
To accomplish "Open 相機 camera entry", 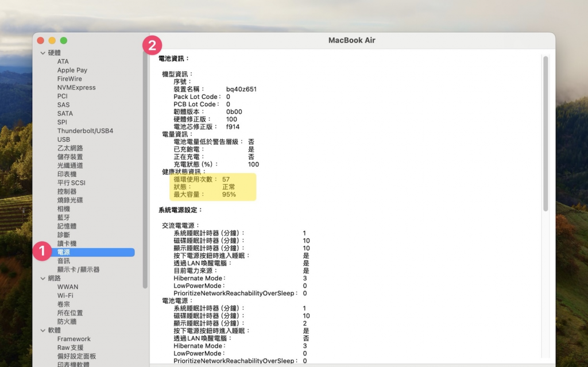I will click(63, 208).
